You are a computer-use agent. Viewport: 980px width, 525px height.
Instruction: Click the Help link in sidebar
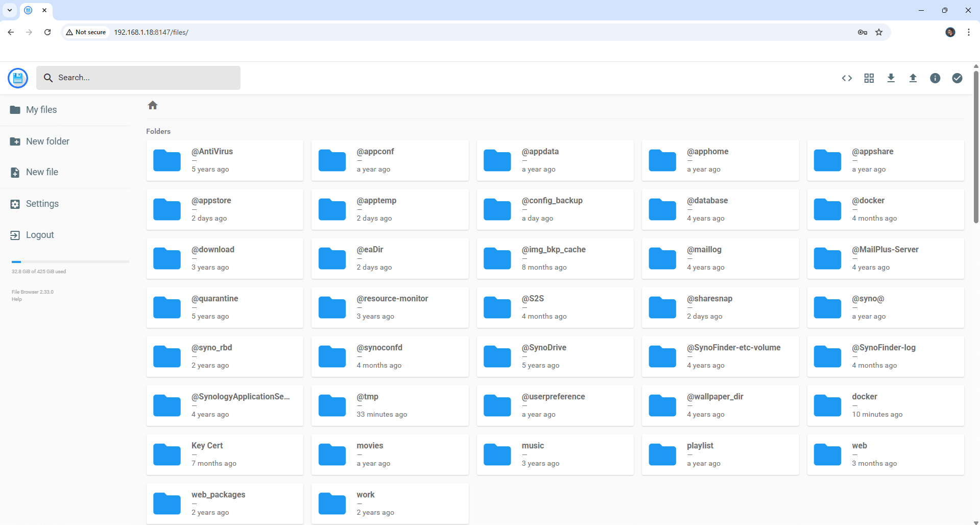17,299
